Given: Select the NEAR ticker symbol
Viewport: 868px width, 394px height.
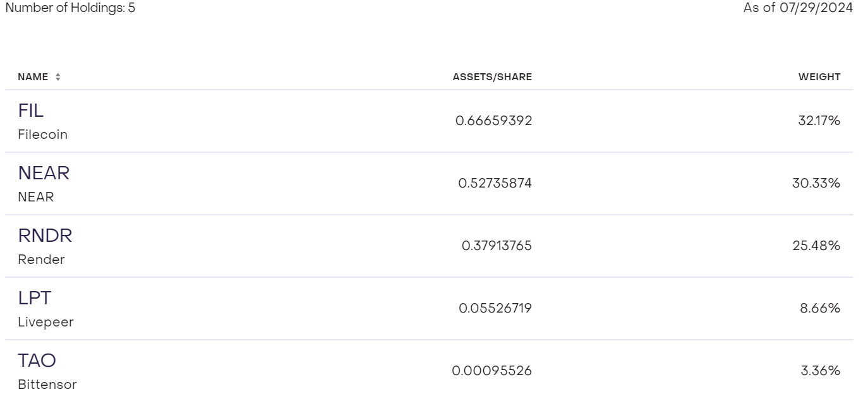Looking at the screenshot, I should coord(44,174).
